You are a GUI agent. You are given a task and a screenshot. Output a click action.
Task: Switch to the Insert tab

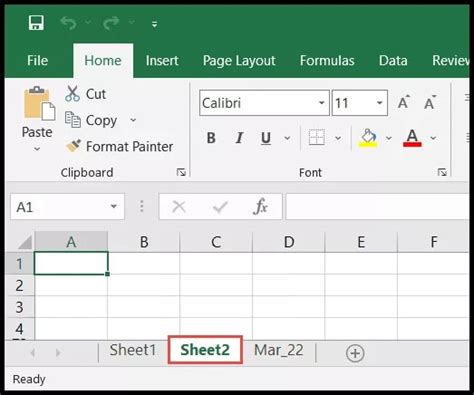(x=162, y=61)
